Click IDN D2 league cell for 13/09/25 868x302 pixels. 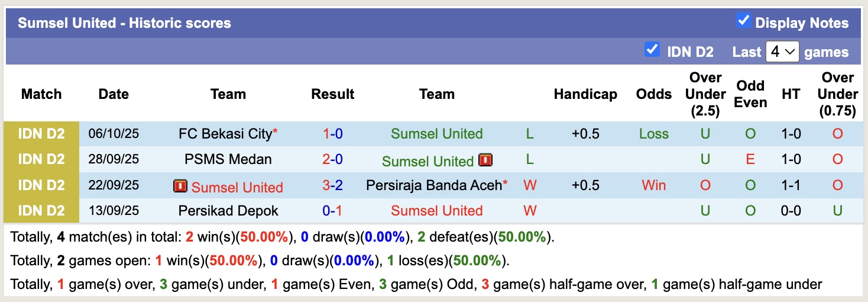41,211
